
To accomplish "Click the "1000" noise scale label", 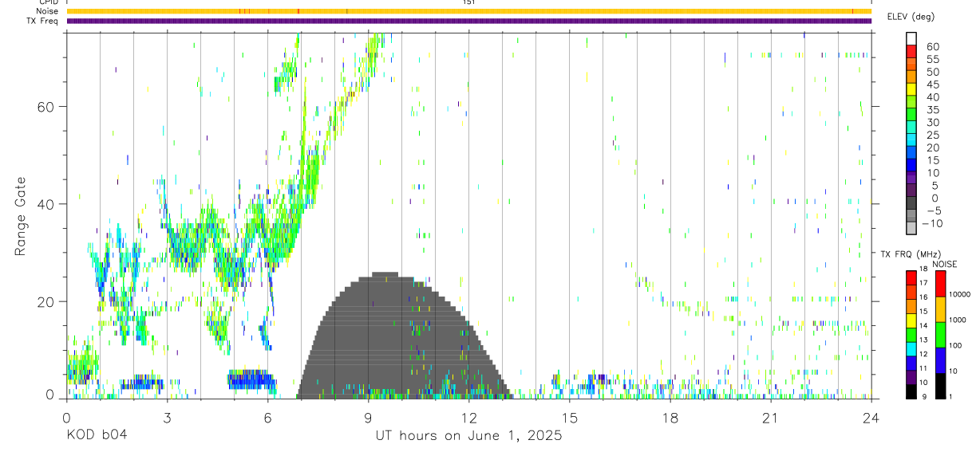I will pyautogui.click(x=958, y=320).
